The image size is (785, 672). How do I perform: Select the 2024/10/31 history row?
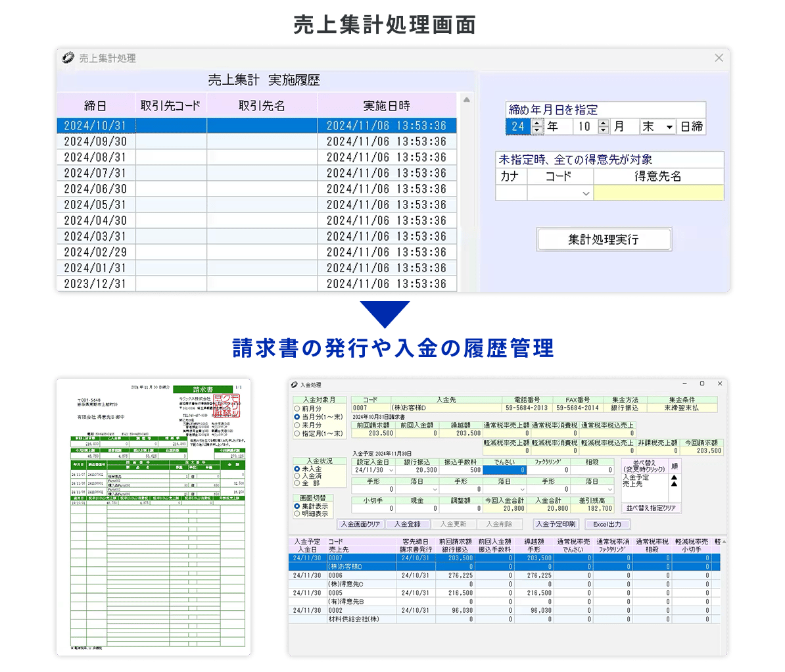[x=257, y=126]
